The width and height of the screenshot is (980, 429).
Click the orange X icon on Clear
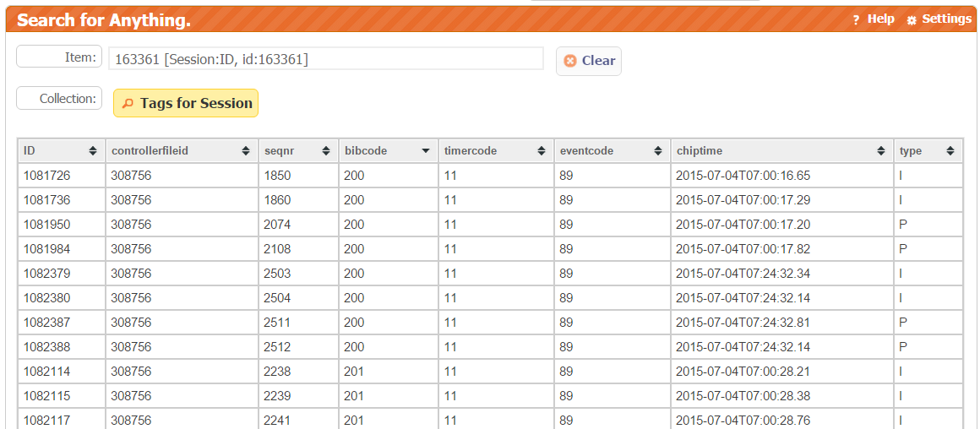point(570,61)
